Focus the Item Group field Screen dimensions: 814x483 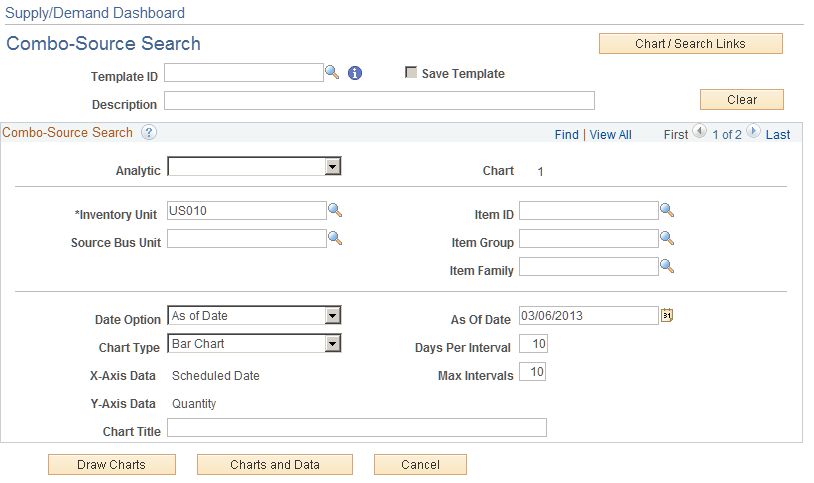coord(589,238)
